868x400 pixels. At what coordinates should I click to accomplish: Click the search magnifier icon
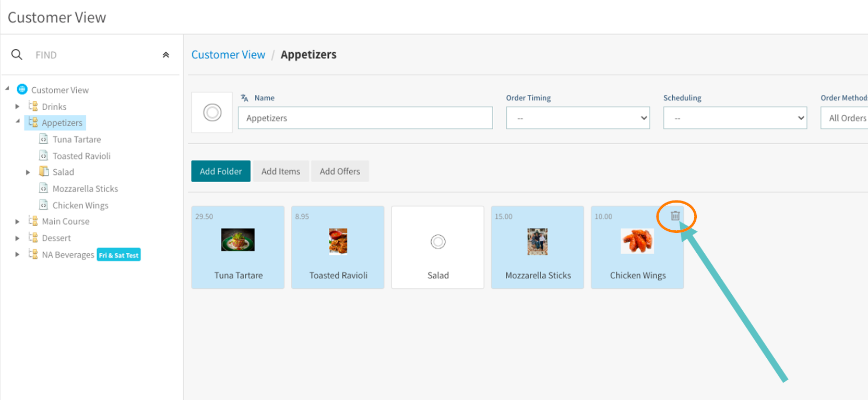click(x=17, y=55)
